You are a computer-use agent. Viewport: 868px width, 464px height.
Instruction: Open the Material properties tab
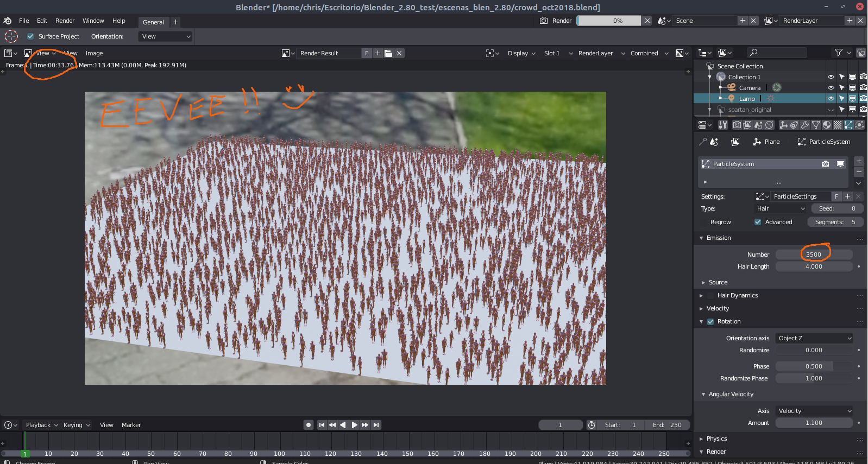pos(827,125)
